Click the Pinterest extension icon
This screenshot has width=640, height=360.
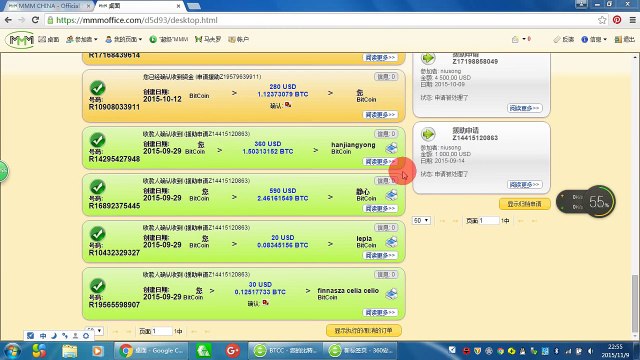(617, 20)
